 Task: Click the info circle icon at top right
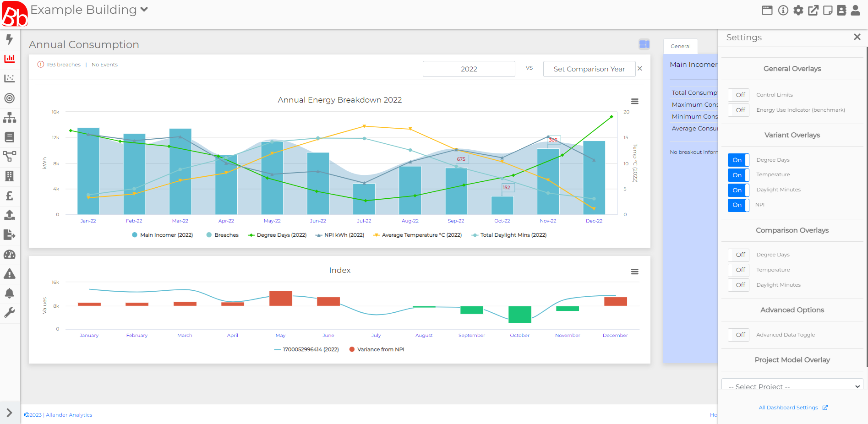783,10
